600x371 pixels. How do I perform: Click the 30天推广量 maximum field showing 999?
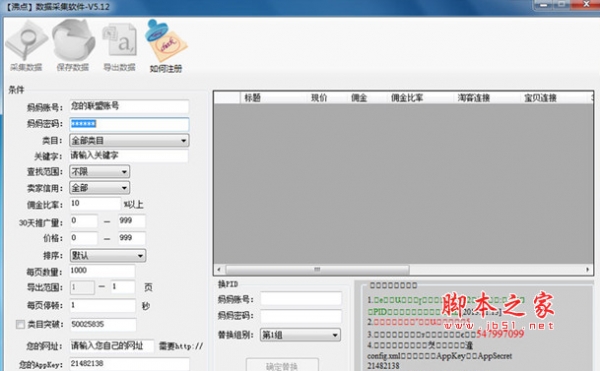pos(132,221)
